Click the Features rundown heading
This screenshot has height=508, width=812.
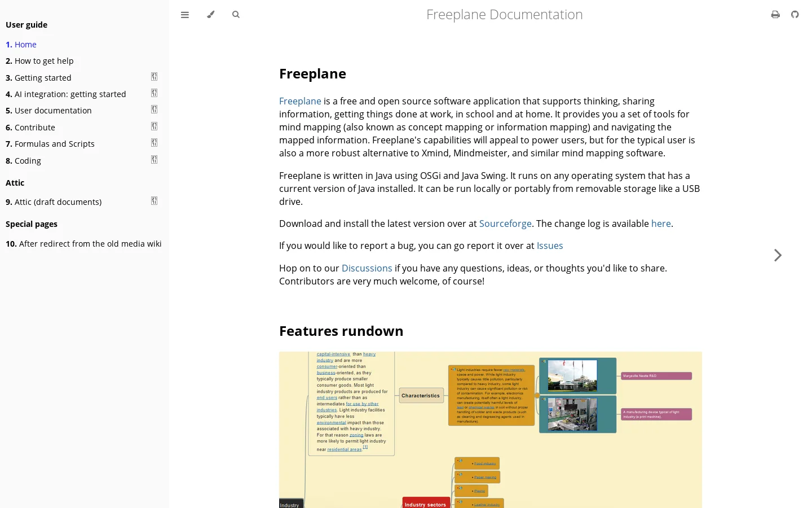341,331
